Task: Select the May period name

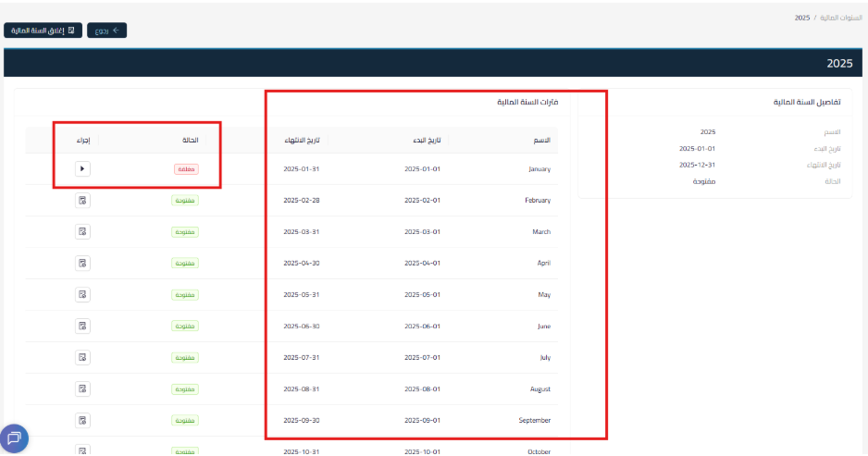Action: point(544,295)
